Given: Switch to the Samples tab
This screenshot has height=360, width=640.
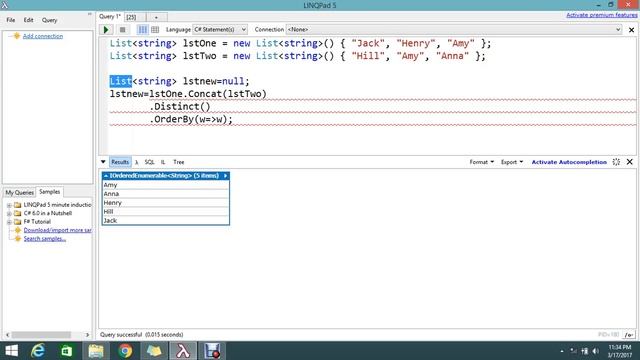Looking at the screenshot, I should pyautogui.click(x=50, y=191).
